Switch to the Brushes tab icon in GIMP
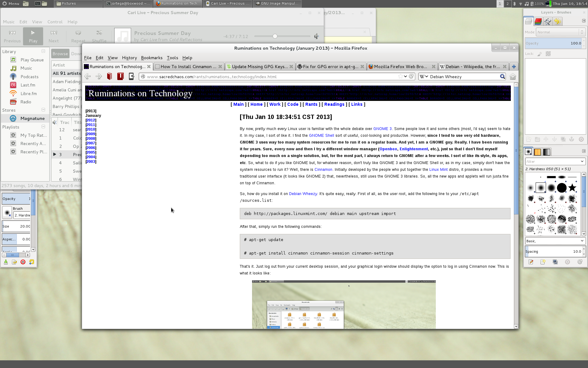Screen dimensions: 588x368 528,152
